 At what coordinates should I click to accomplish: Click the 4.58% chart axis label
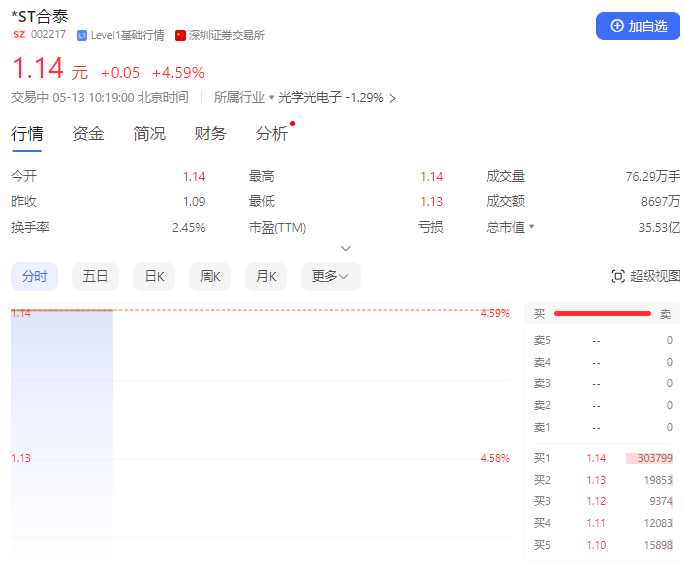495,458
